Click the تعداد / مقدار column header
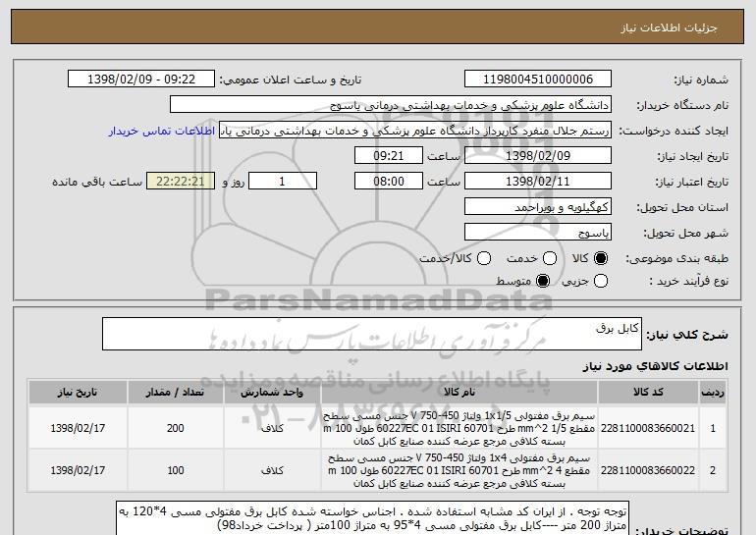Screen dimensions: 756x535 pyautogui.click(x=175, y=393)
